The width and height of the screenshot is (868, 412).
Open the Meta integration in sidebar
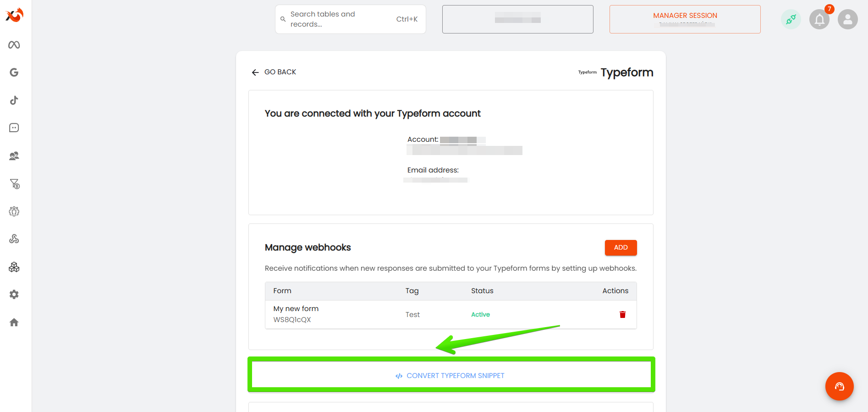pyautogui.click(x=14, y=45)
